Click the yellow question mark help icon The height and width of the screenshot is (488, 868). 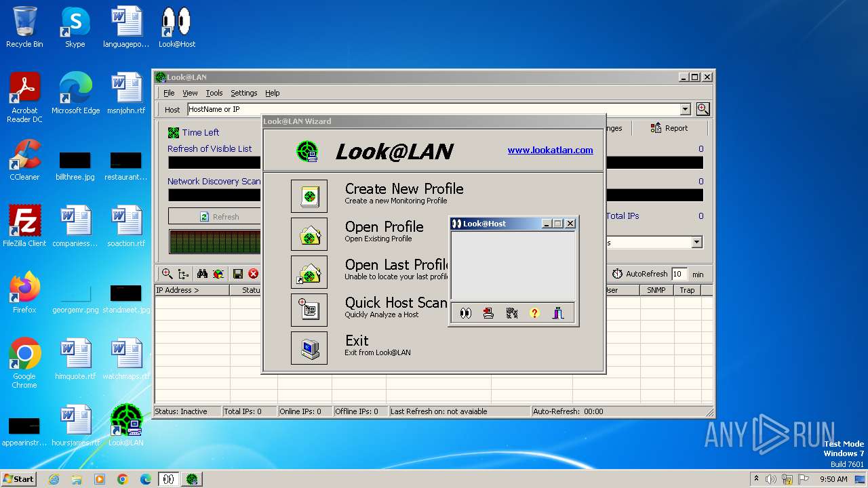(534, 313)
